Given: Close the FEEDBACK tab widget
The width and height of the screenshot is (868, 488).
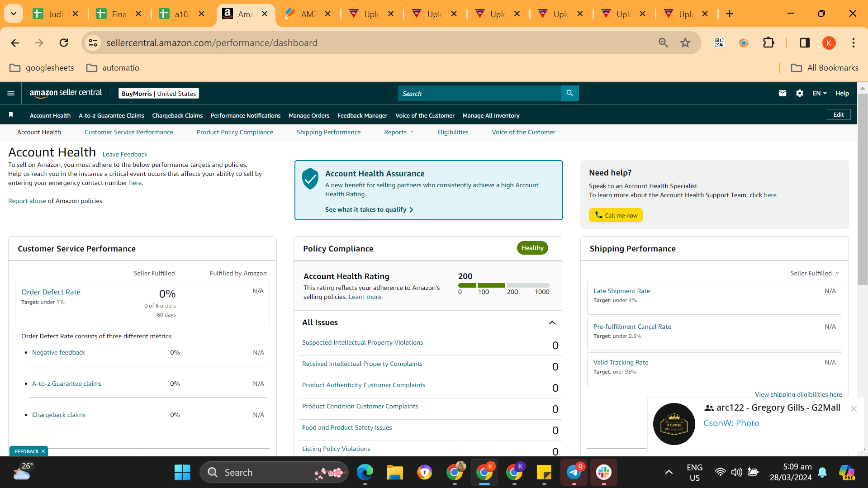Looking at the screenshot, I should (43, 451).
